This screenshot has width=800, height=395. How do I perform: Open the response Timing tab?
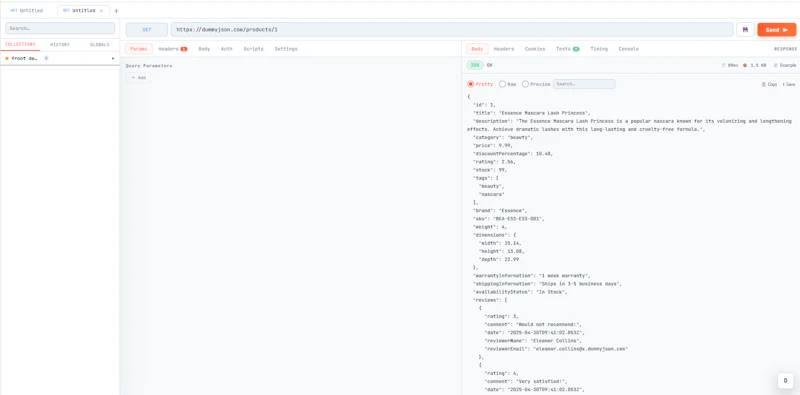pos(599,49)
